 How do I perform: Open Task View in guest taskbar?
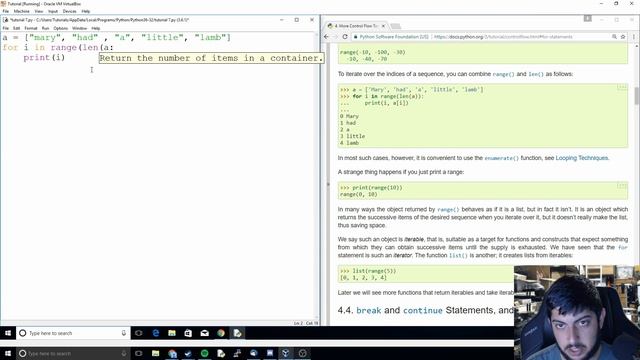tap(139, 333)
